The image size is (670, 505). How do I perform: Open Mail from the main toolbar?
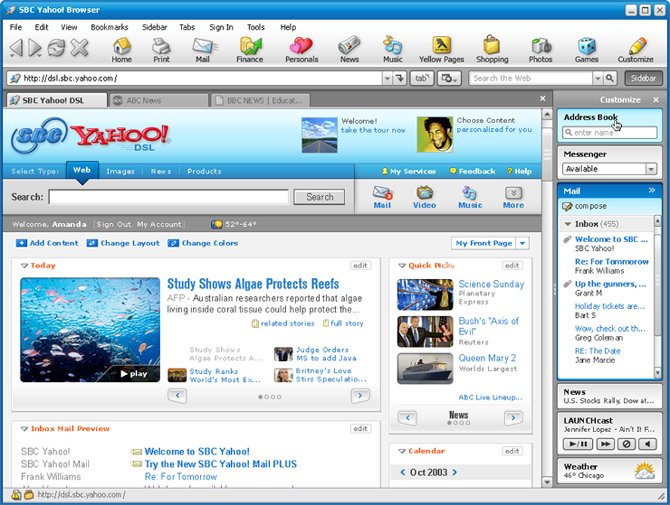203,50
